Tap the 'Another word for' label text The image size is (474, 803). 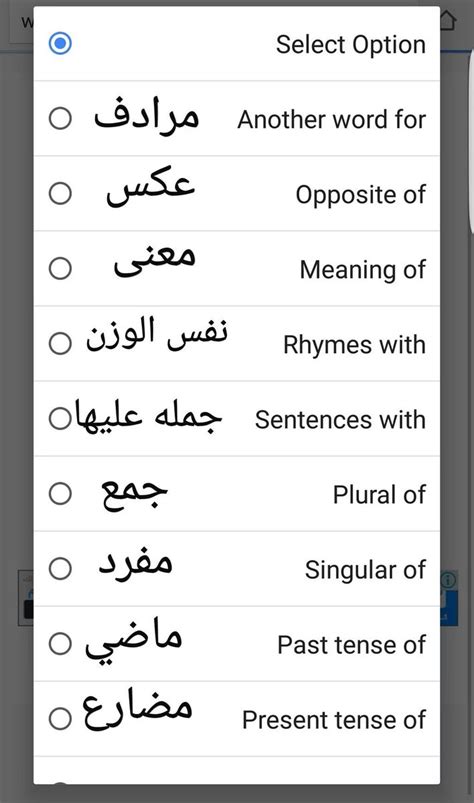331,120
